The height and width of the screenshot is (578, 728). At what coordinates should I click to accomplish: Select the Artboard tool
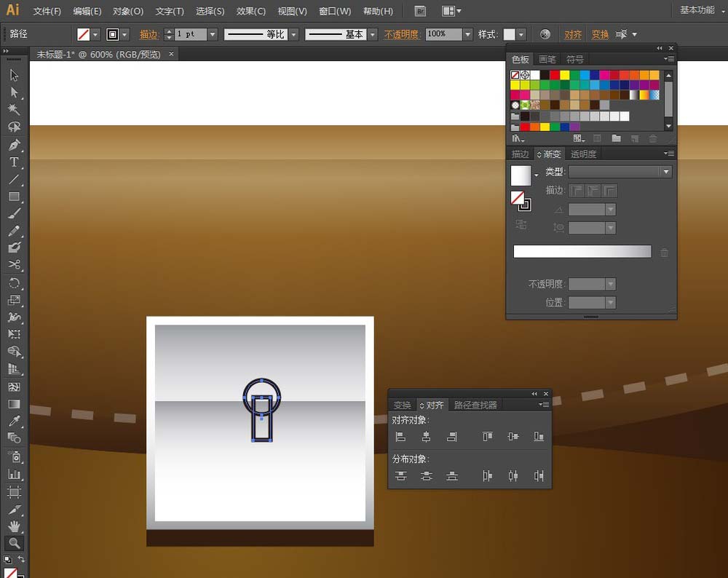coord(14,491)
